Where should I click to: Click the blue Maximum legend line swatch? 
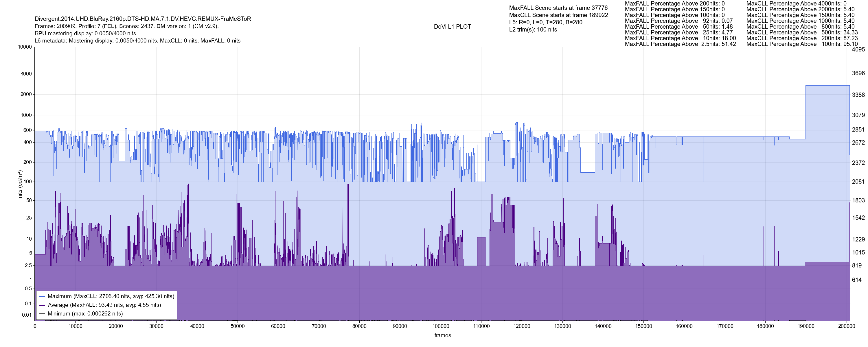42,296
